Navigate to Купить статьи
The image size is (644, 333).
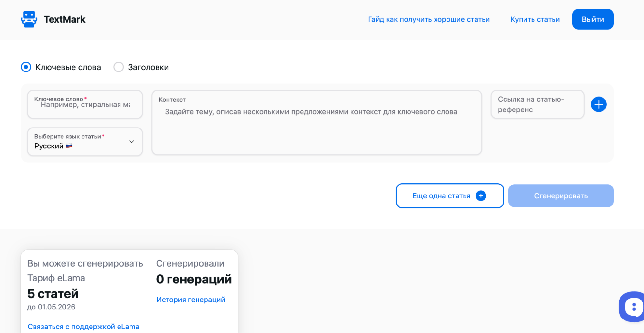coord(535,19)
